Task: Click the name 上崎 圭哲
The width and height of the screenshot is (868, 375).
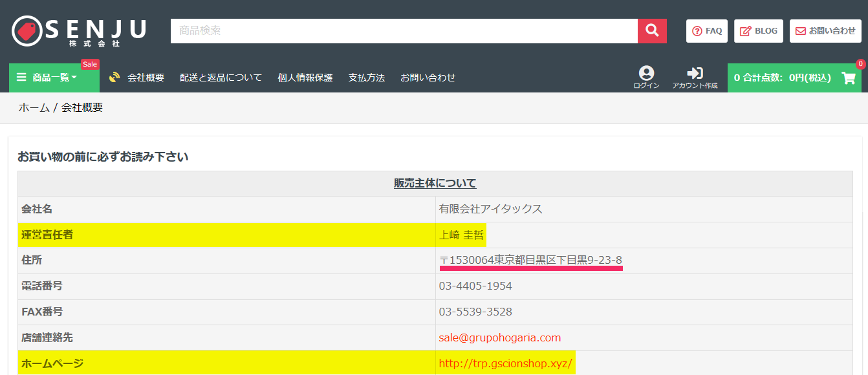Action: [461, 235]
